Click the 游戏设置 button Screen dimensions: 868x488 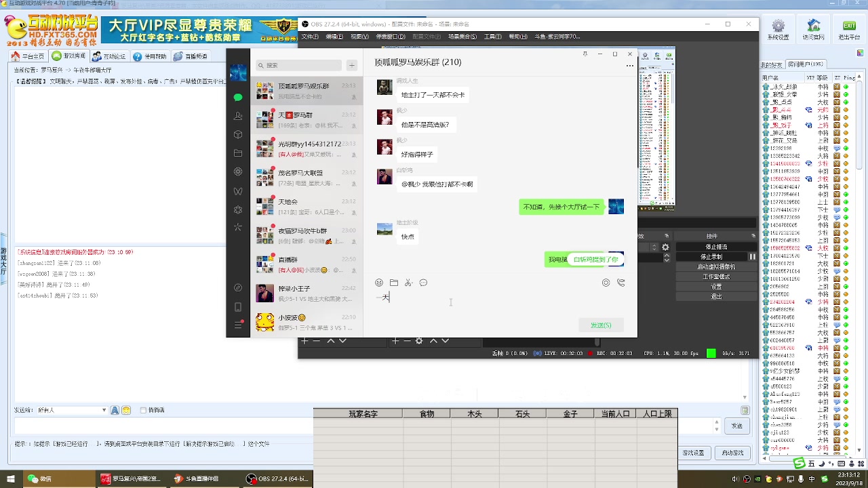click(694, 453)
